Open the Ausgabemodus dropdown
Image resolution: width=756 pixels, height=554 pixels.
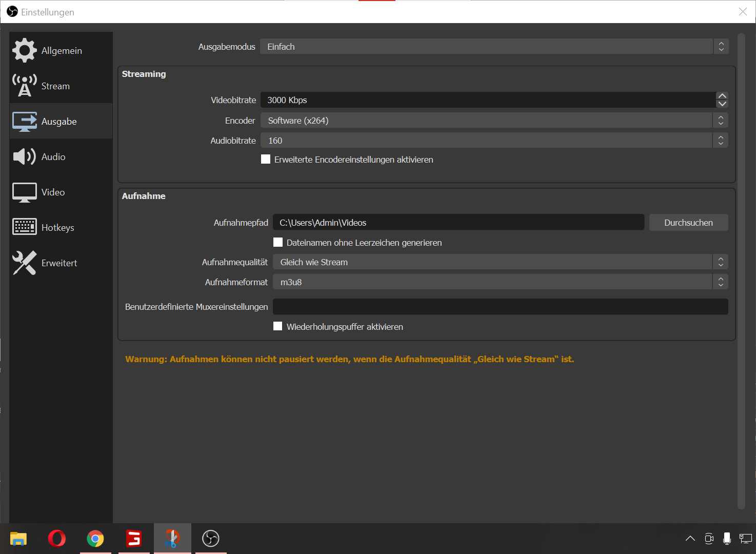tap(493, 47)
